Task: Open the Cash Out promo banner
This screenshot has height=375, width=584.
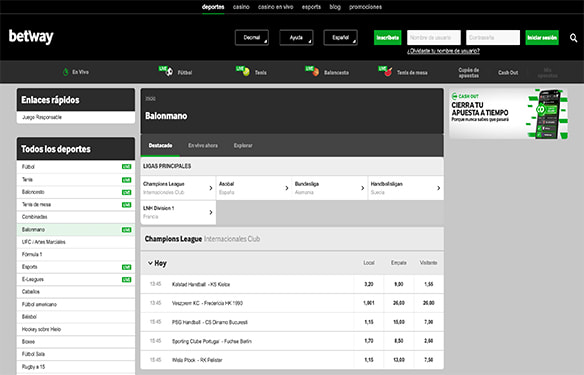Action: point(509,114)
